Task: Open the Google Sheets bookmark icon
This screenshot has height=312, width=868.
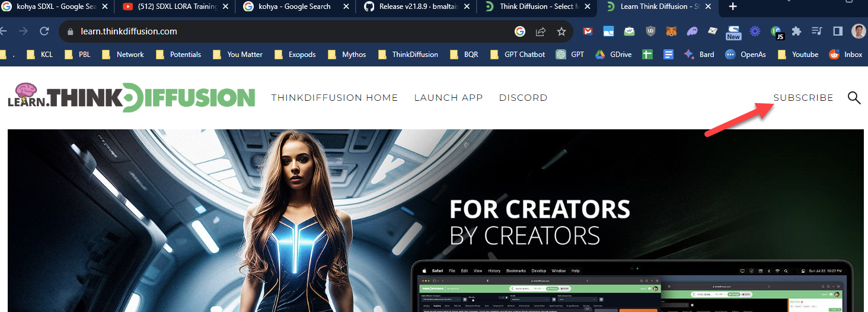Action: (x=647, y=55)
